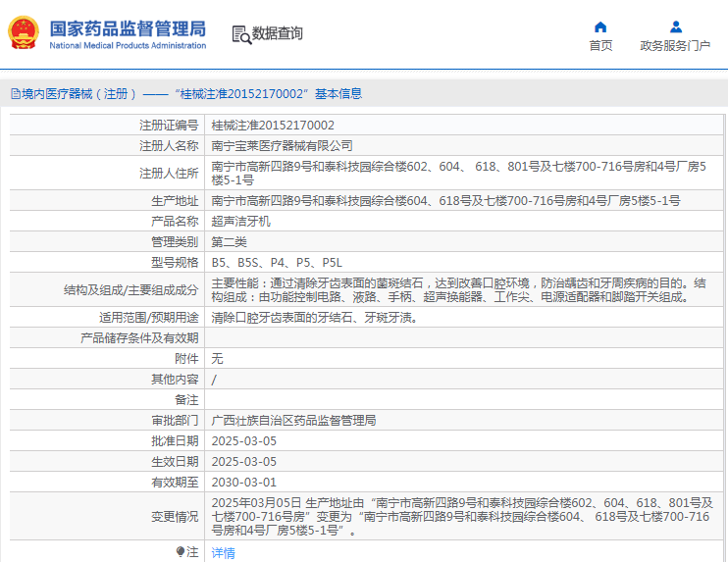Click the 产品名称 row label
728x562 pixels.
click(175, 222)
